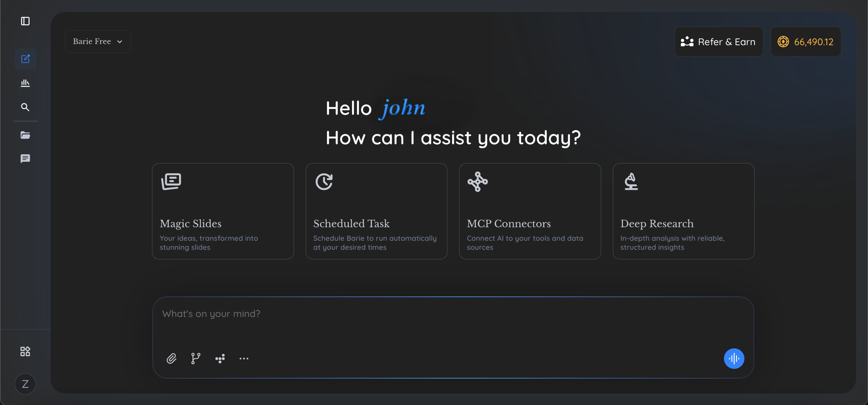868x405 pixels.
Task: Click "Connect AI to your tools and data sources" text
Action: (x=525, y=243)
